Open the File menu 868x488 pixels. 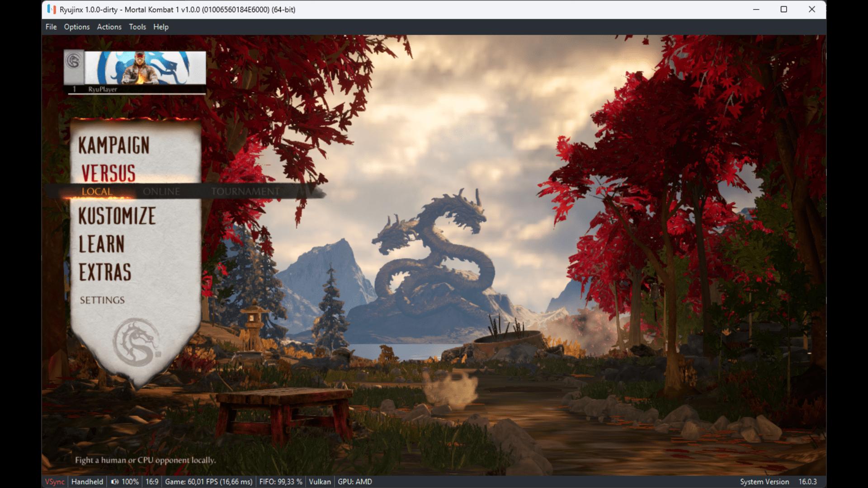coord(51,27)
